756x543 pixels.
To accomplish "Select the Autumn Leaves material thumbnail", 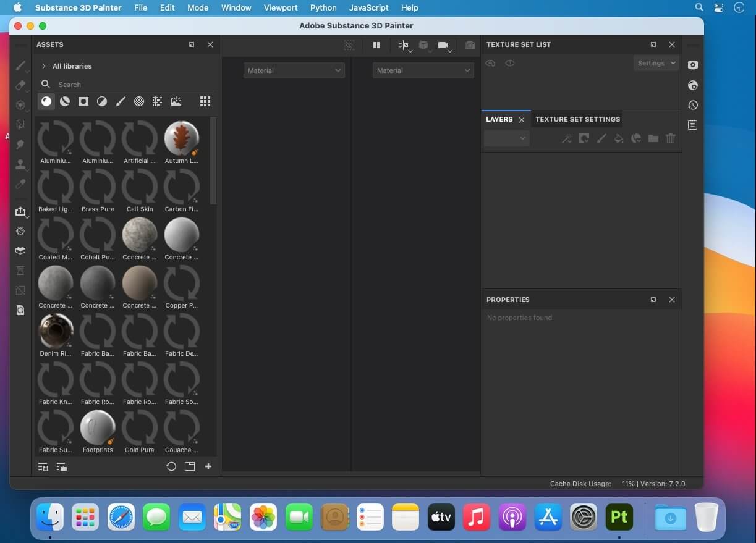I will (x=182, y=138).
